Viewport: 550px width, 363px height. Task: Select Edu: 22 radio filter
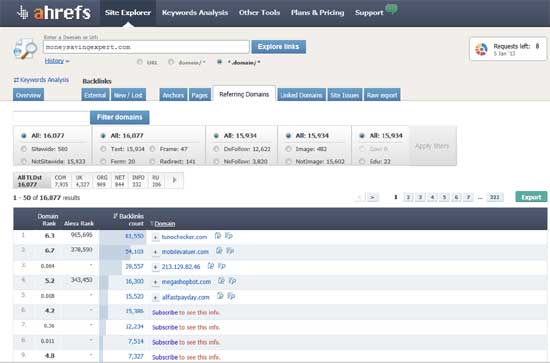click(x=362, y=162)
